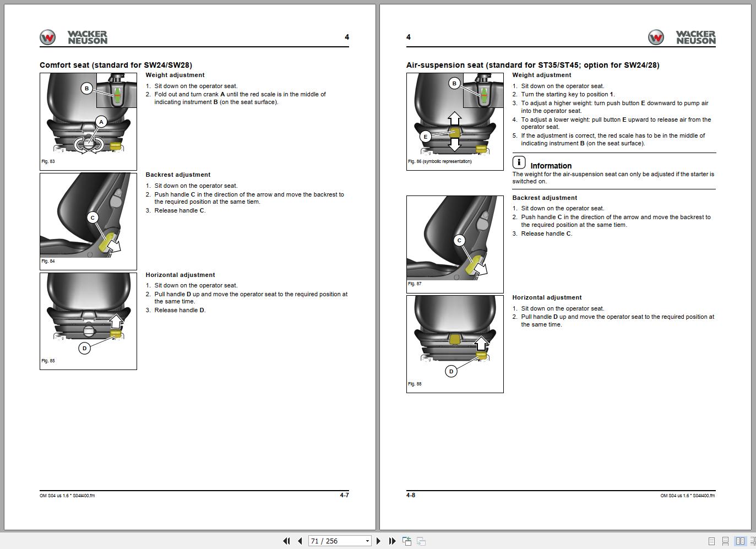Click the Information icon on the right page
This screenshot has width=756, height=549.
[519, 162]
